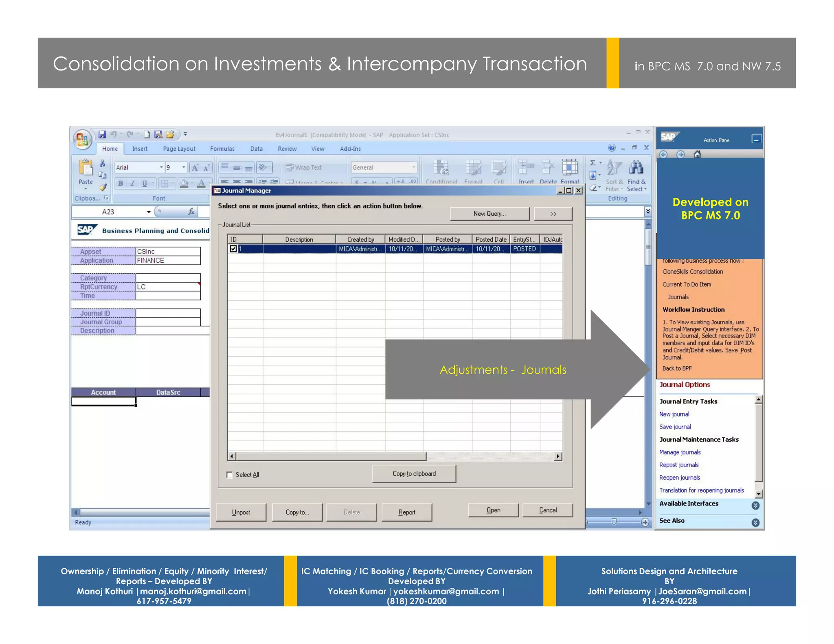Click the Conditional Formatting icon
Image resolution: width=834 pixels, height=644 pixels.
[441, 167]
